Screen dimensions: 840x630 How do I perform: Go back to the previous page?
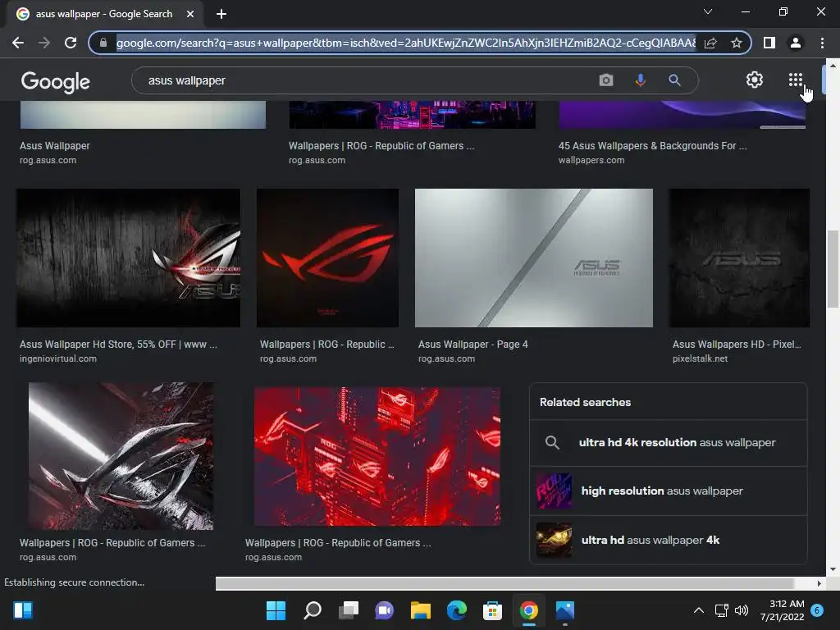[18, 43]
